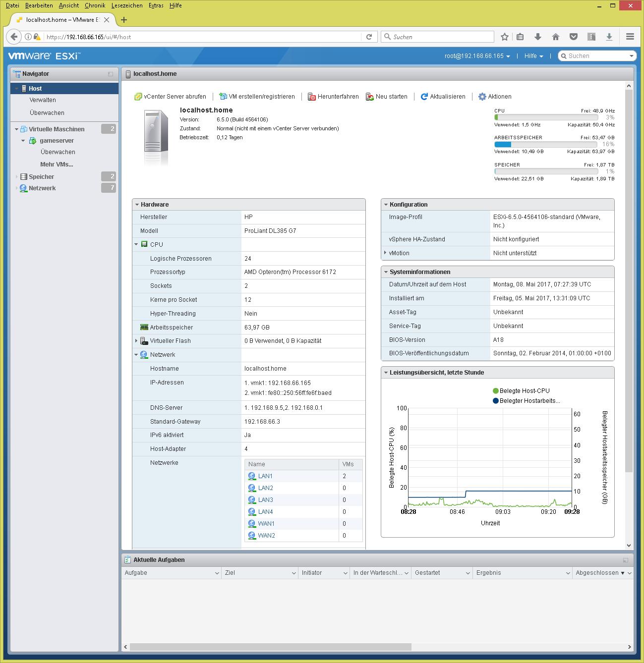Click the Aktualisieren refresh icon
Image resolution: width=644 pixels, height=663 pixels.
pos(424,97)
